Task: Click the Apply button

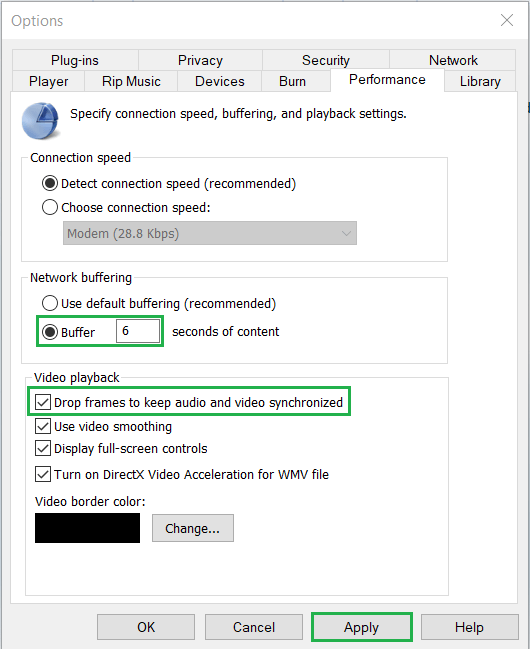Action: click(x=361, y=627)
